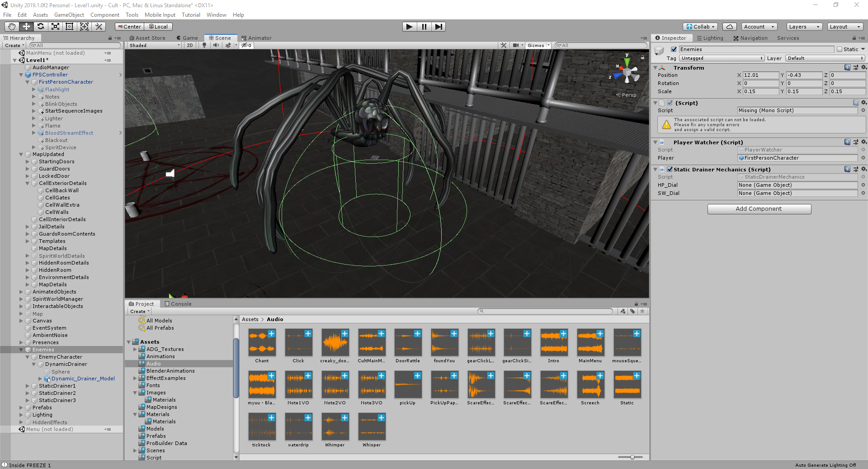
Task: Click the Pause button
Action: point(424,27)
